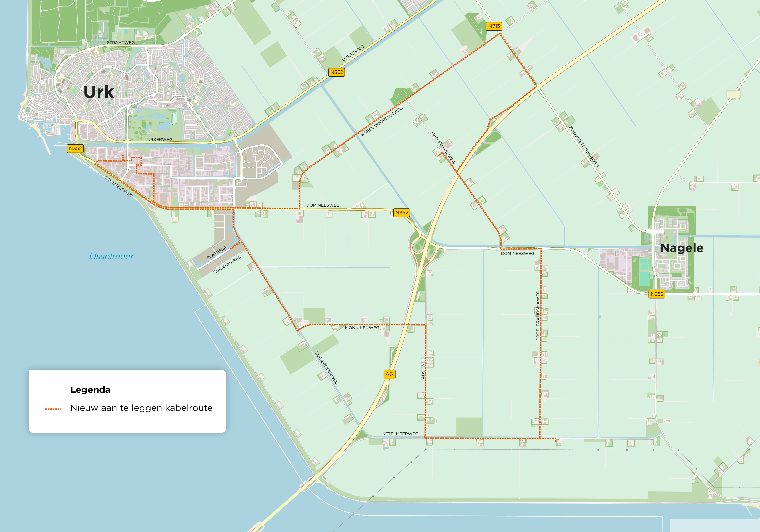Click the diagonal DOMINEESWEG label along the coast

click(119, 187)
